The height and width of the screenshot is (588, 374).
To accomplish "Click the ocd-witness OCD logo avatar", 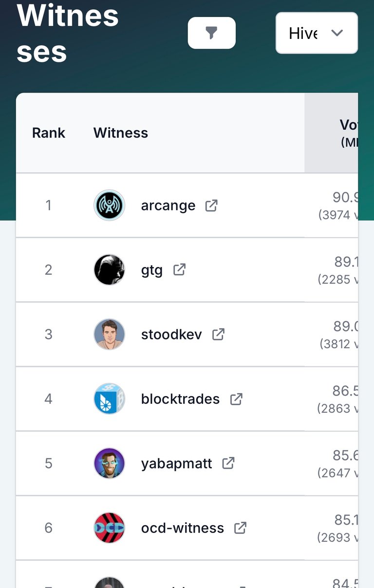I will click(x=109, y=528).
